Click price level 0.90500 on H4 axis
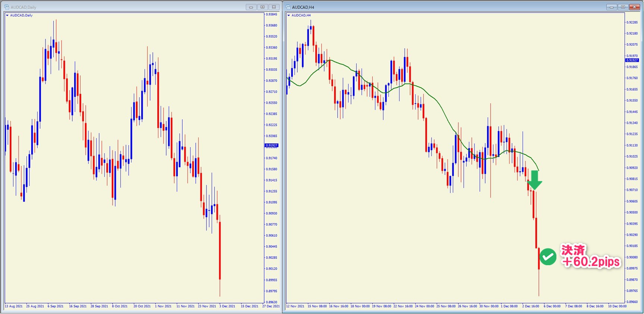Screen dimensions: 644x314 (632, 212)
